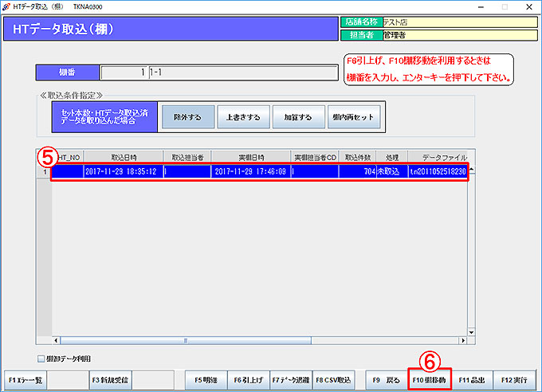
Task: Run import with F12 実行
Action: pyautogui.click(x=515, y=379)
